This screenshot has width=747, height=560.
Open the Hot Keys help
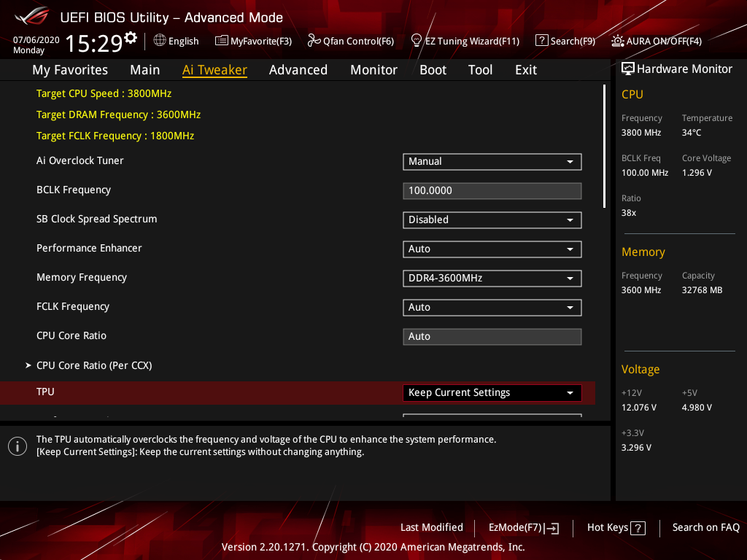point(616,528)
